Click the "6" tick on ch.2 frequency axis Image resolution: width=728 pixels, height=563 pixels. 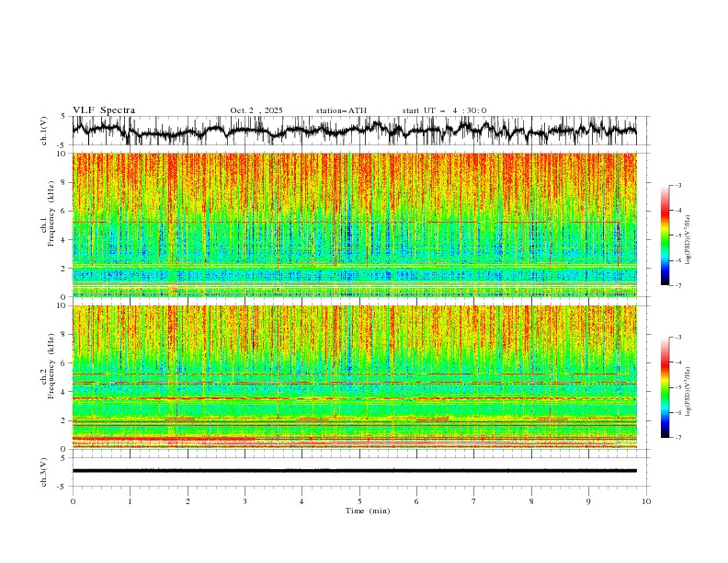pos(65,363)
